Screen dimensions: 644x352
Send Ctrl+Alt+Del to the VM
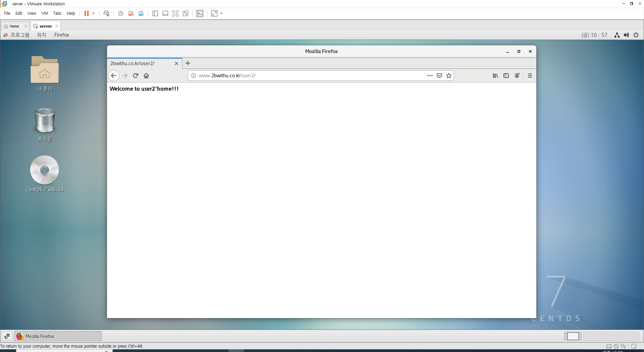pos(106,13)
